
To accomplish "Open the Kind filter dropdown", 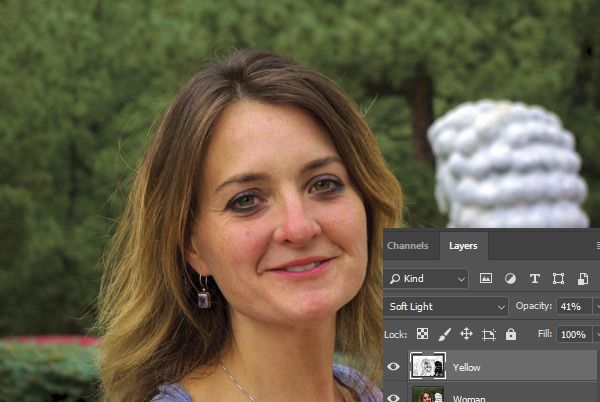I will click(x=427, y=278).
